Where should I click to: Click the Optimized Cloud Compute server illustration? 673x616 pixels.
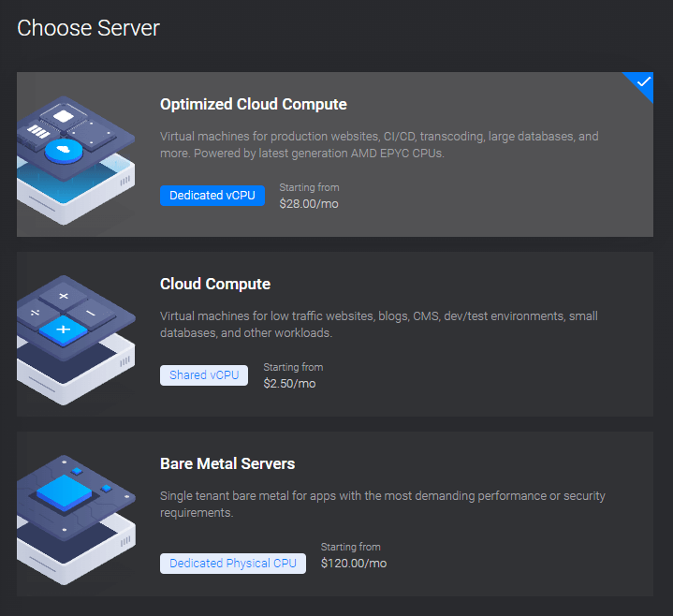pos(77,155)
